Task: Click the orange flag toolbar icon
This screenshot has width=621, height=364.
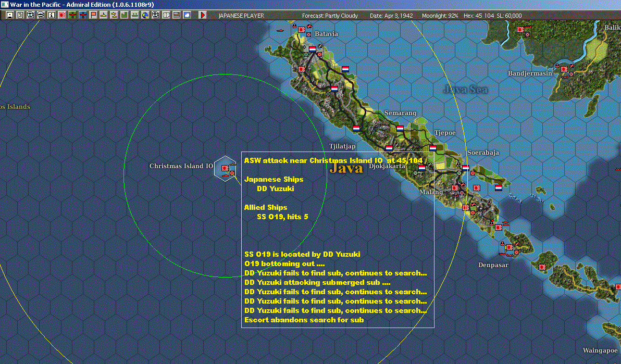Action: click(x=93, y=15)
